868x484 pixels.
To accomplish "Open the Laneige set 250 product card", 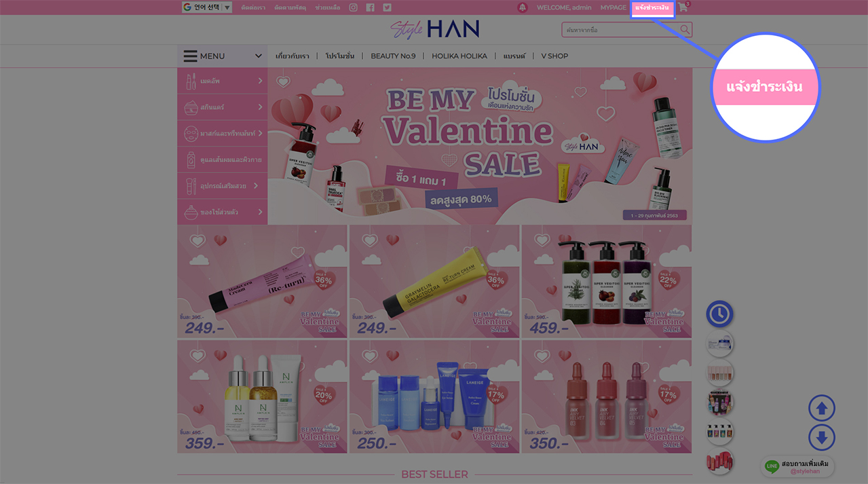I will (434, 396).
